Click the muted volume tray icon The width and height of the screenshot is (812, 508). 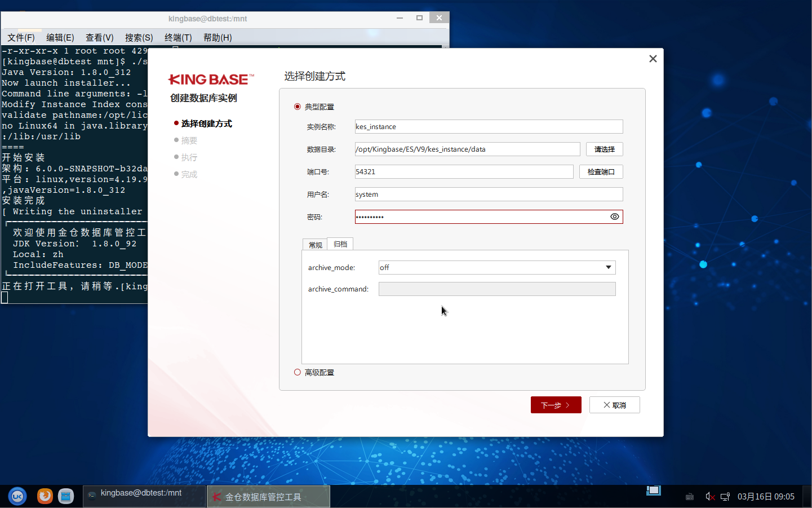click(x=710, y=497)
